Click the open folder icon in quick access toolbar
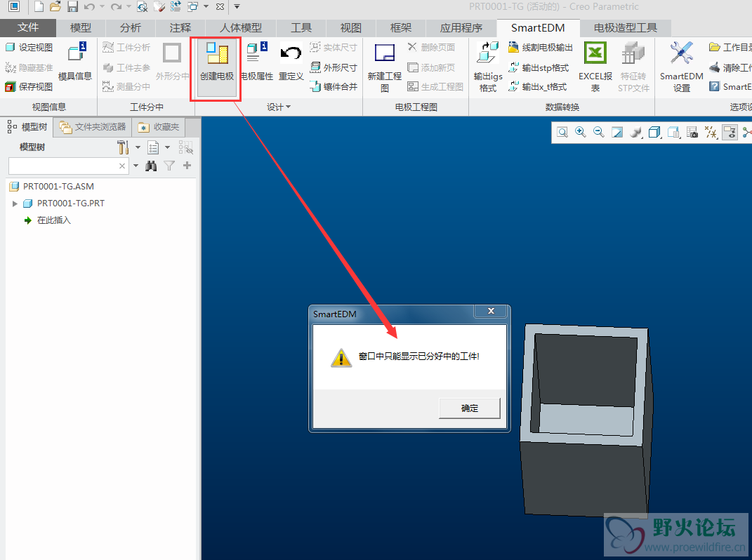The width and height of the screenshot is (752, 560). pyautogui.click(x=55, y=7)
